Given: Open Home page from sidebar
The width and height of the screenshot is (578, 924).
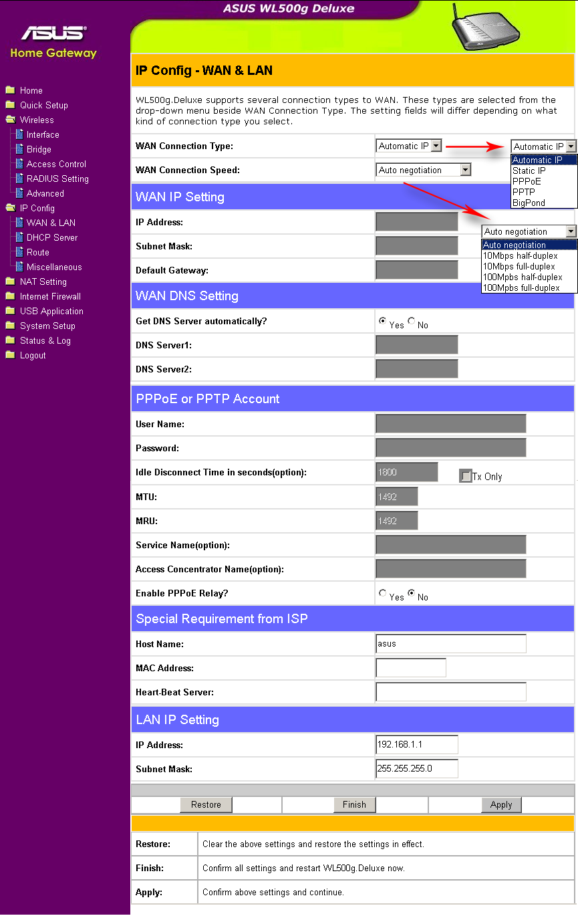Looking at the screenshot, I should 31,90.
